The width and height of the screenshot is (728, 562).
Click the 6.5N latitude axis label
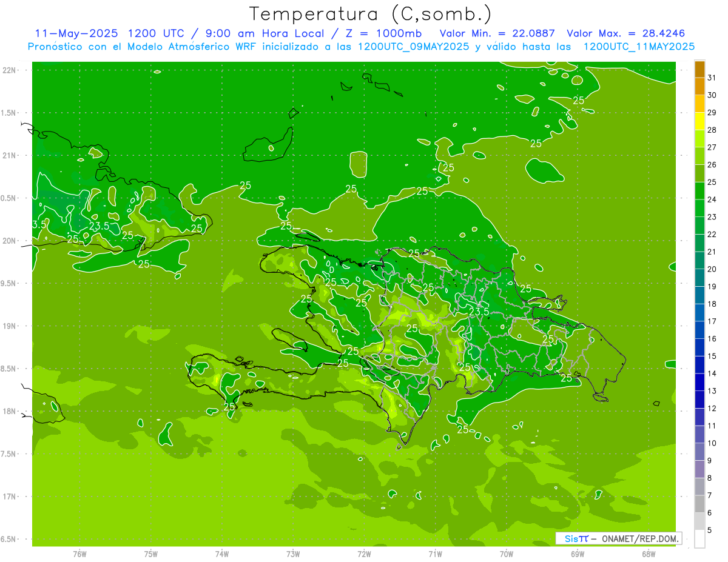(x=9, y=539)
